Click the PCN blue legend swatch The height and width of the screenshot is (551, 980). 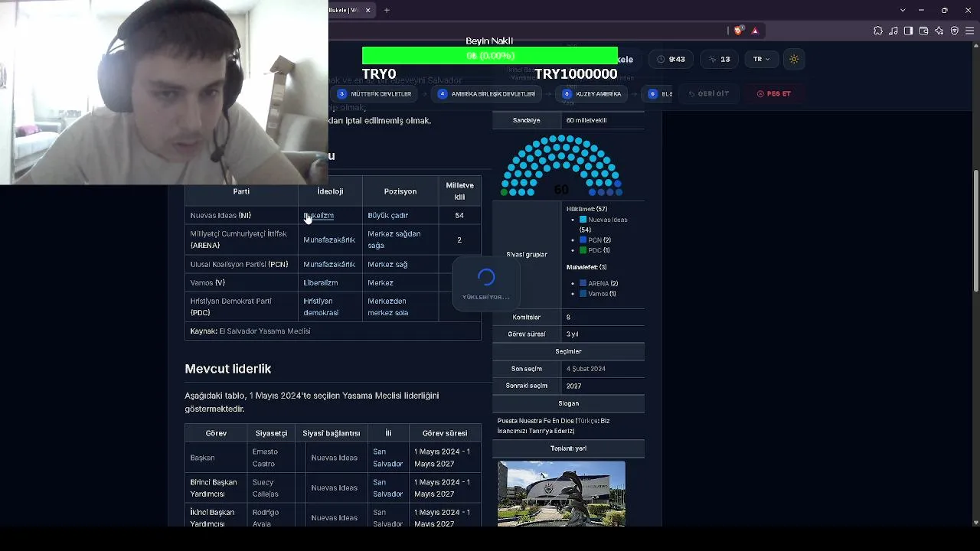click(x=583, y=240)
